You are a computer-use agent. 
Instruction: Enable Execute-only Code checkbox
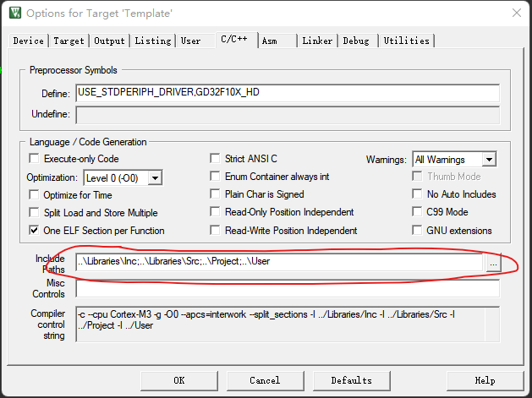coord(34,158)
